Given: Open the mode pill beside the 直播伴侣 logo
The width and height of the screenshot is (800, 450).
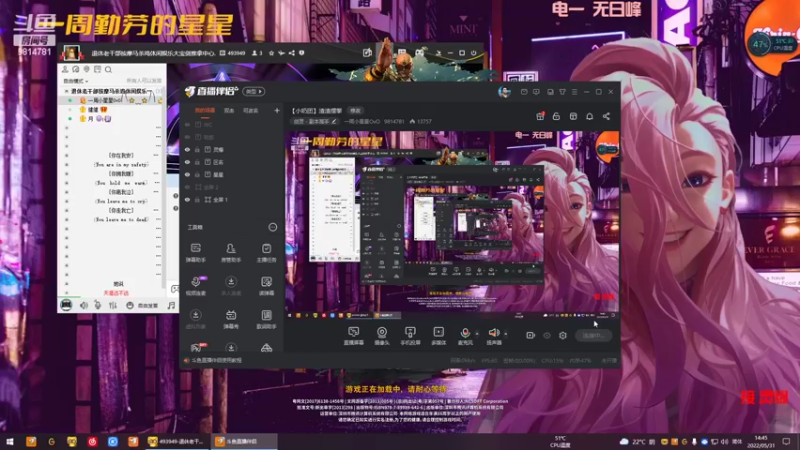Looking at the screenshot, I should [x=254, y=92].
